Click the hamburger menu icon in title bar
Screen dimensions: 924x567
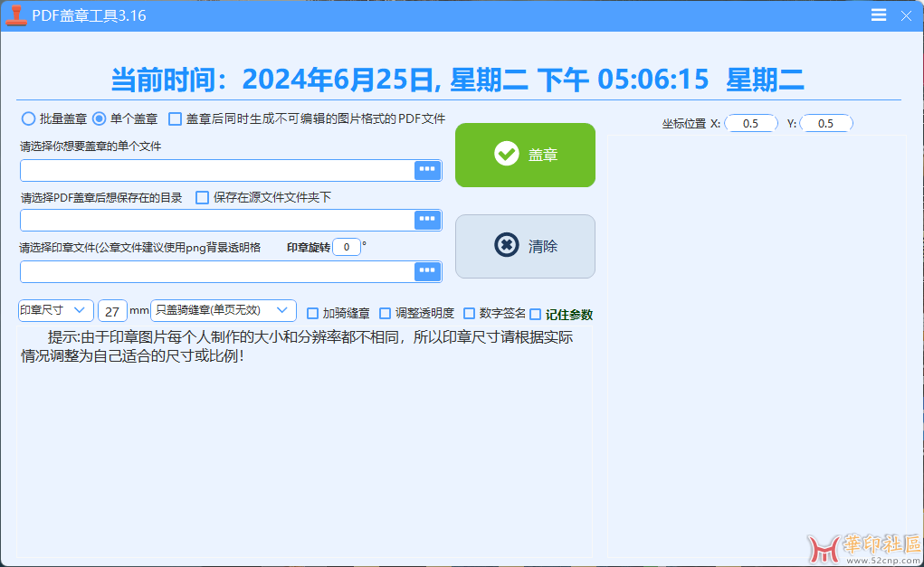click(878, 15)
